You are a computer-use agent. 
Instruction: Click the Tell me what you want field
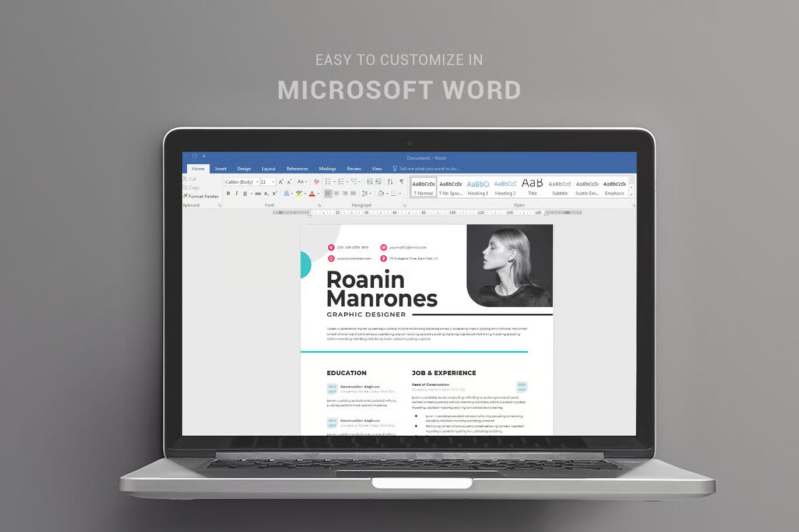(429, 169)
